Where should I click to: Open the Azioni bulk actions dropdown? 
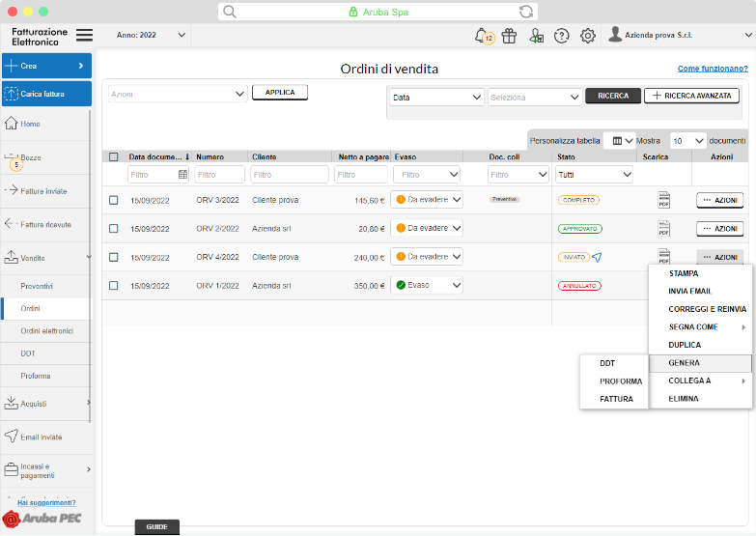click(178, 94)
